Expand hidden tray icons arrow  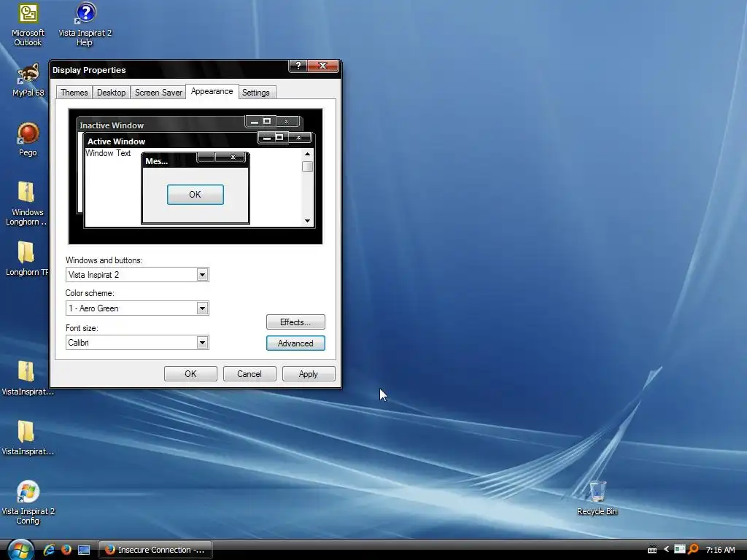click(x=666, y=550)
